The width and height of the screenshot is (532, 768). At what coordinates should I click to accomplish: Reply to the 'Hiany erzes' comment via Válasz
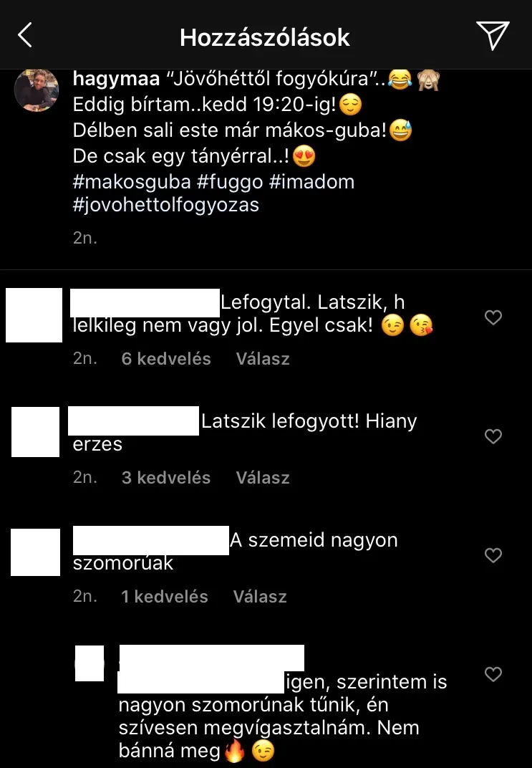click(x=263, y=478)
